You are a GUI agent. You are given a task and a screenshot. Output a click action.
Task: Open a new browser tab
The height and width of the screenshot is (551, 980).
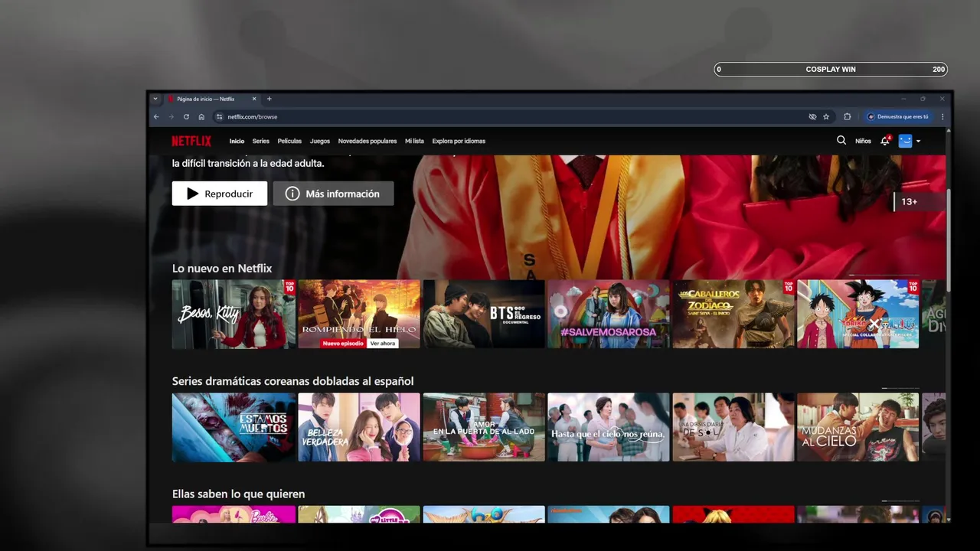[269, 99]
